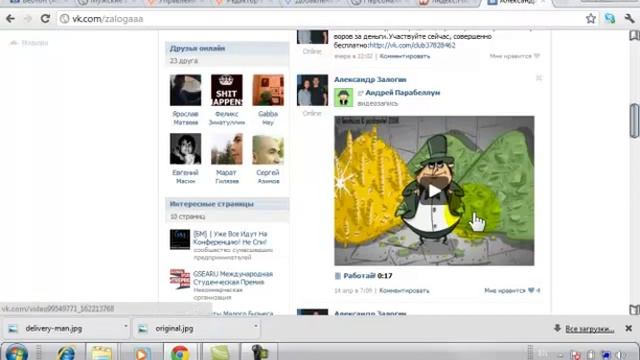This screenshot has height=360, width=640.
Task: Play the Работай cartoon video
Action: point(434,191)
